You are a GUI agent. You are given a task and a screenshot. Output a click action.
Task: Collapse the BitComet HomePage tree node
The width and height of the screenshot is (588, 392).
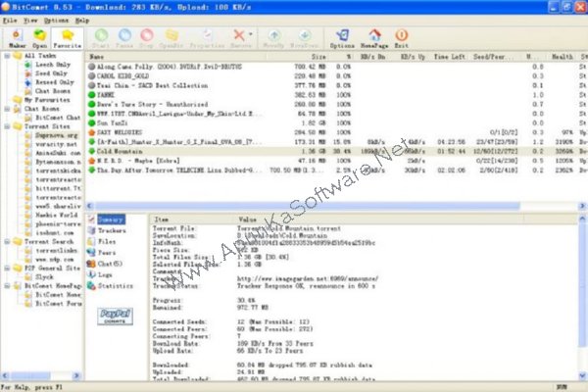tap(7, 286)
